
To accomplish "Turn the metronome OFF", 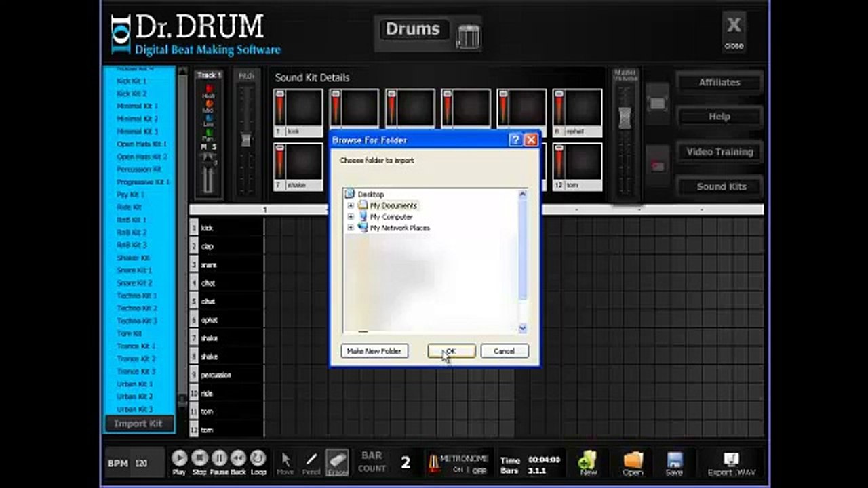I will coord(479,470).
